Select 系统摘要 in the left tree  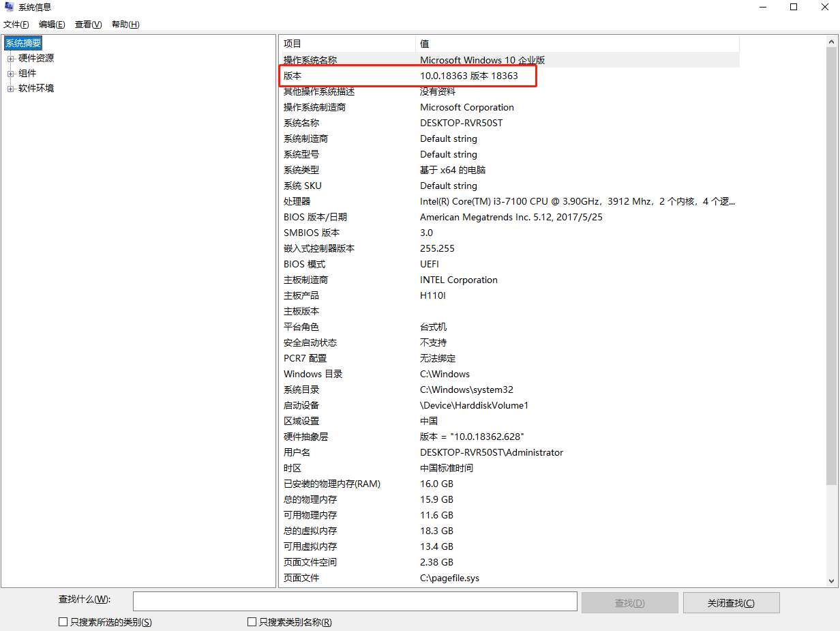coord(22,42)
